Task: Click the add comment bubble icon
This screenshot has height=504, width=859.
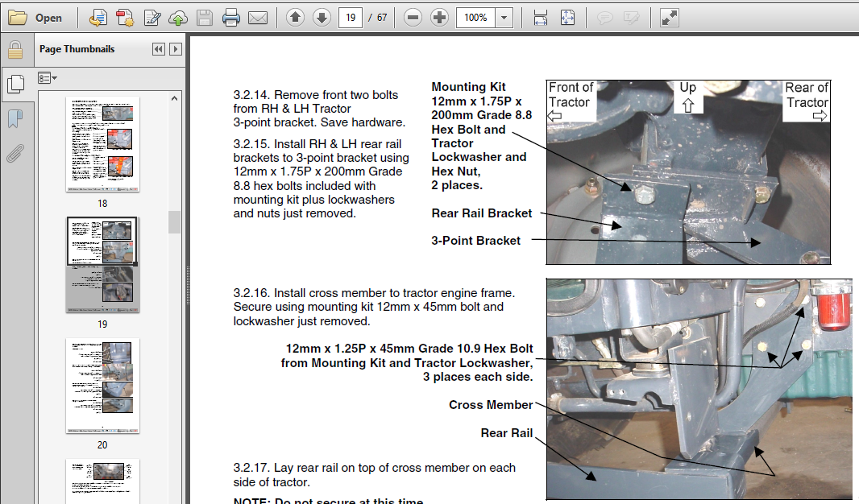Action: 604,18
